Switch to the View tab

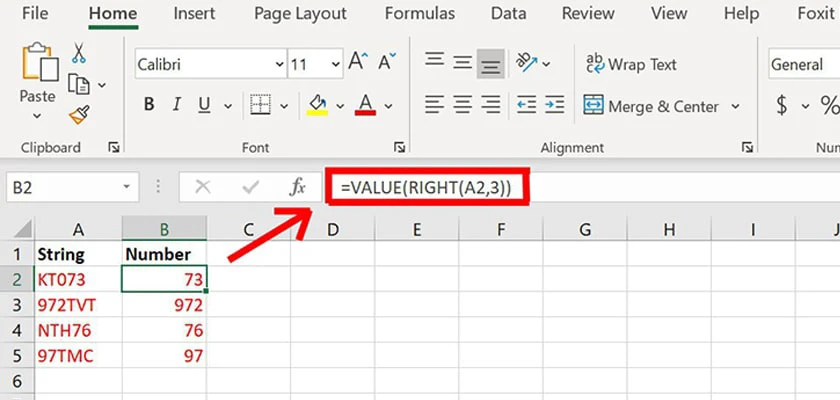click(x=669, y=13)
